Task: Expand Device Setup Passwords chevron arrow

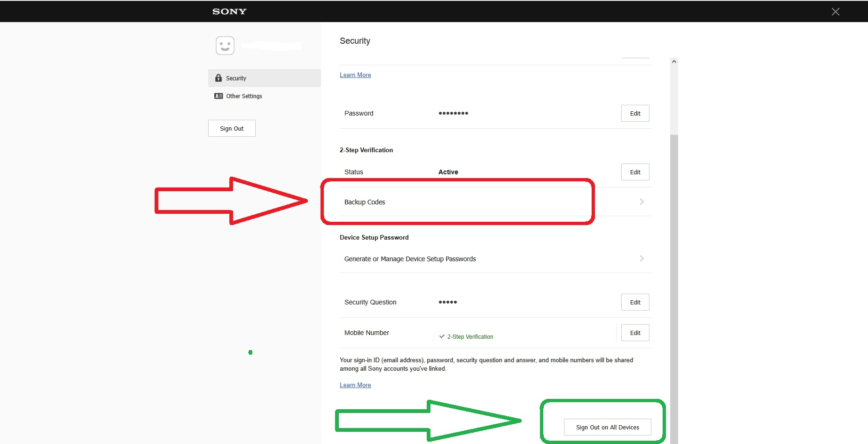Action: click(x=642, y=258)
